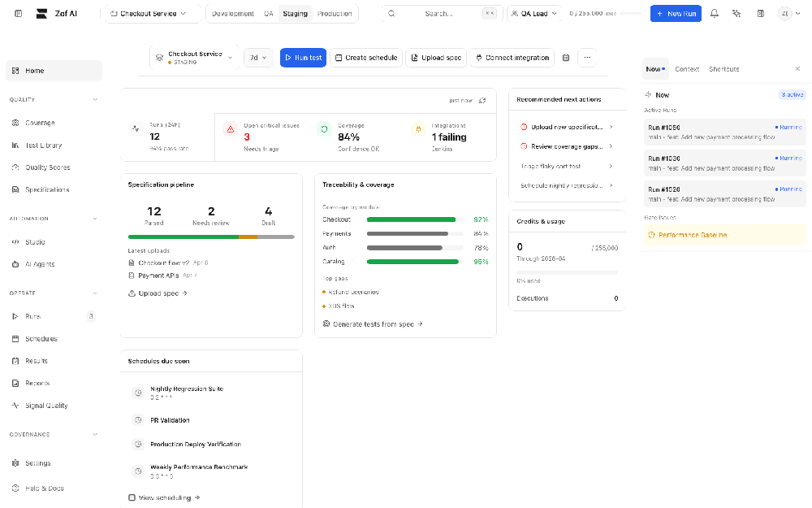Click the refresh icon next to just now
Screen dimensions: 812x508
coord(482,101)
